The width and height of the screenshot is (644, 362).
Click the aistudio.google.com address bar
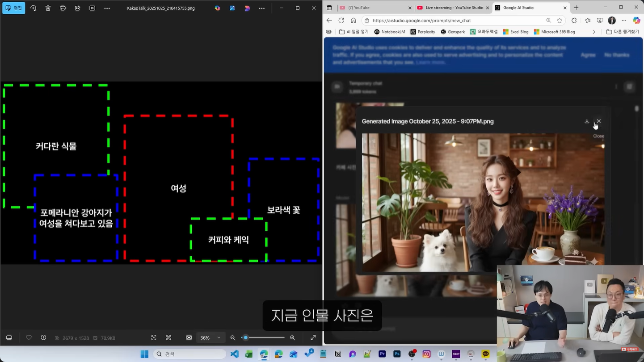463,21
